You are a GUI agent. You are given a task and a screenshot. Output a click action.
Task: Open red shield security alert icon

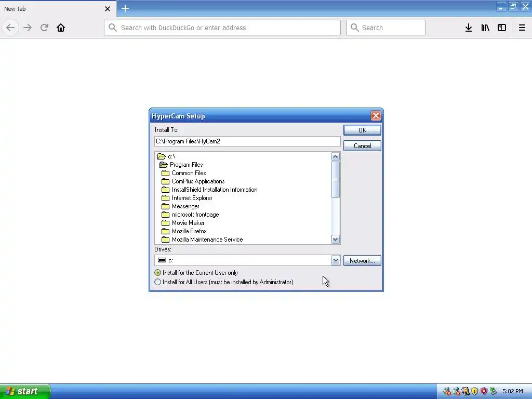[x=484, y=392]
